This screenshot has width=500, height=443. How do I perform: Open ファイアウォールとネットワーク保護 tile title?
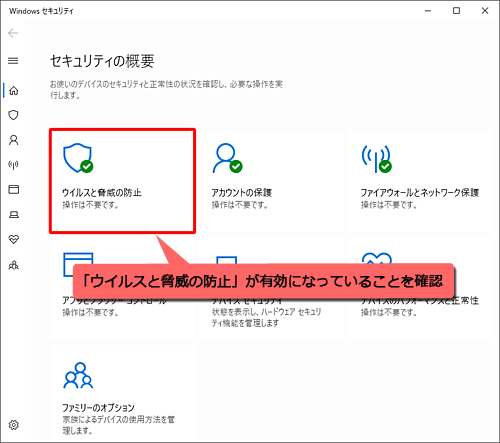(420, 193)
